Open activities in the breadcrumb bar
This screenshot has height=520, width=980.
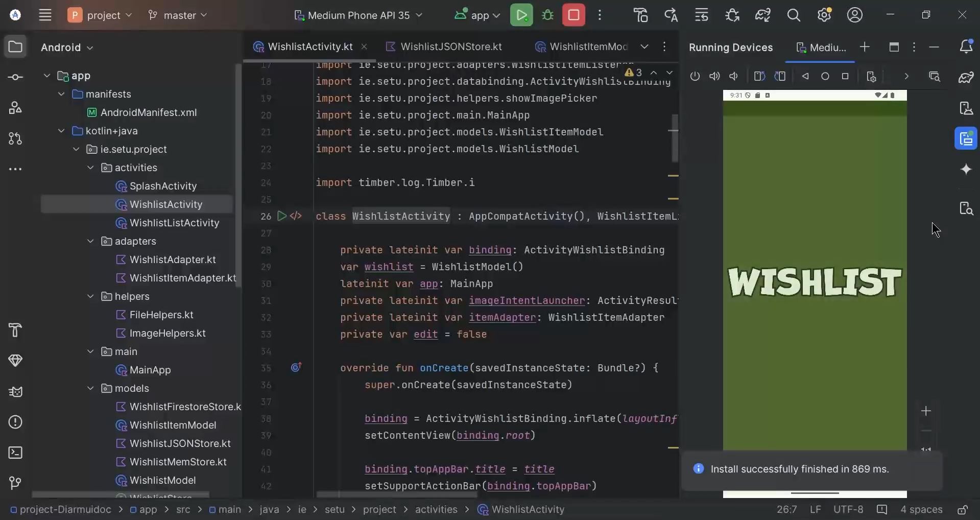click(436, 509)
